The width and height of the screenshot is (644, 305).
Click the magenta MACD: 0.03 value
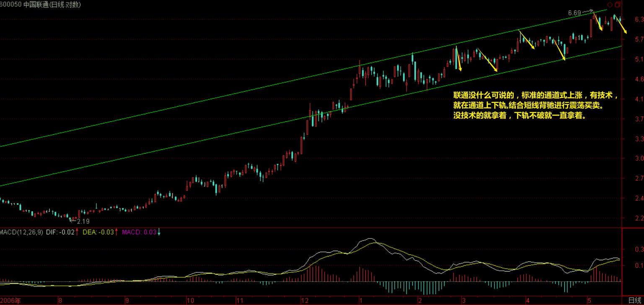tap(139, 232)
